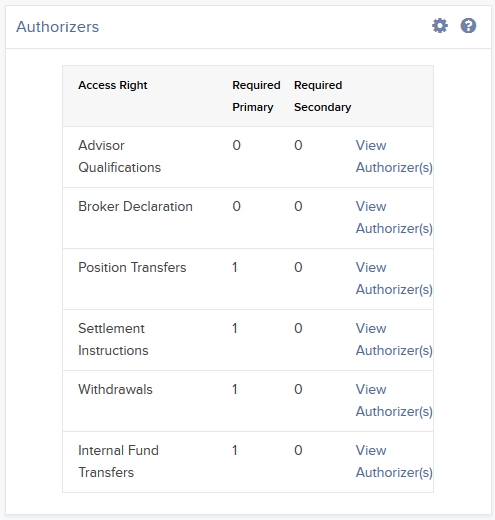Click Broker Declaration required secondary value 0
The image size is (495, 520).
[298, 206]
